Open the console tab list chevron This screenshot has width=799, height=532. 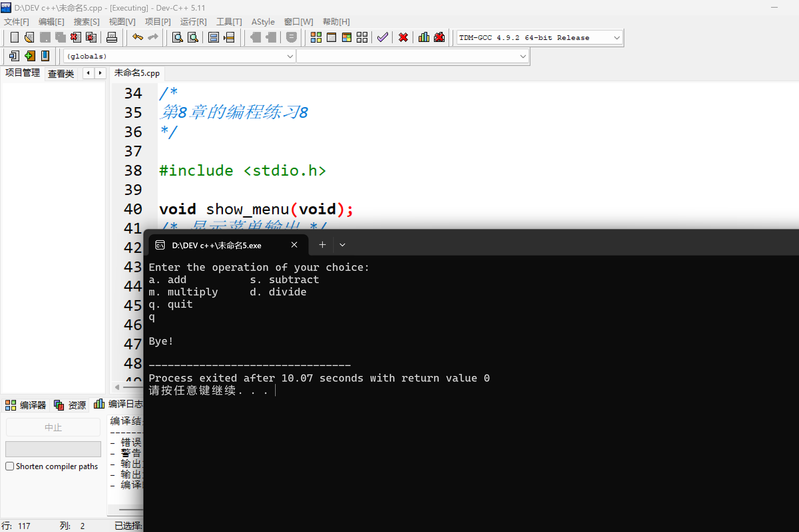pyautogui.click(x=342, y=245)
